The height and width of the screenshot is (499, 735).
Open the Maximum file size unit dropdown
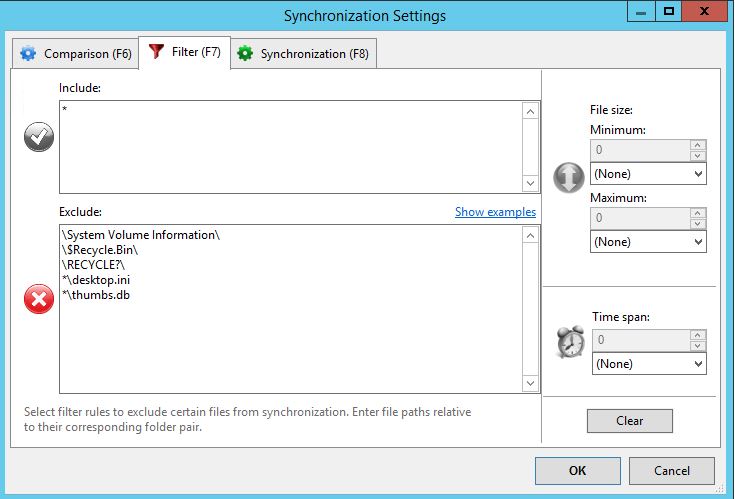pyautogui.click(x=648, y=242)
